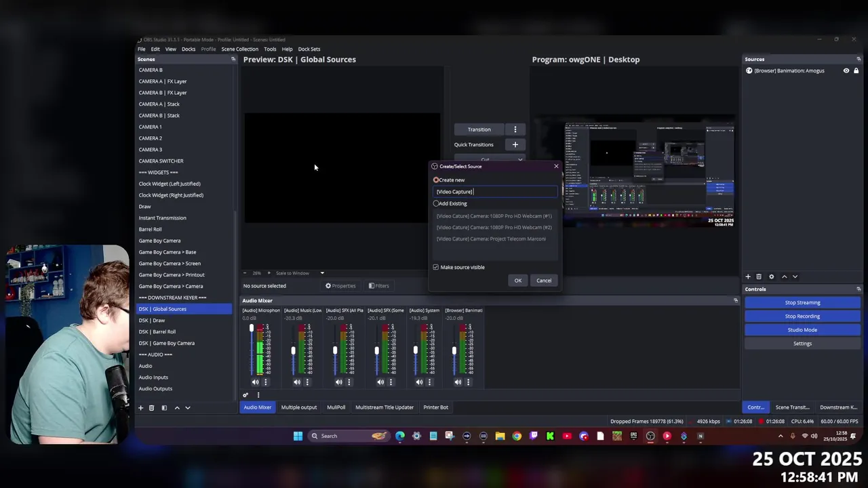Open Twitch app from taskbar
Screen dimensions: 868x488
534,436
